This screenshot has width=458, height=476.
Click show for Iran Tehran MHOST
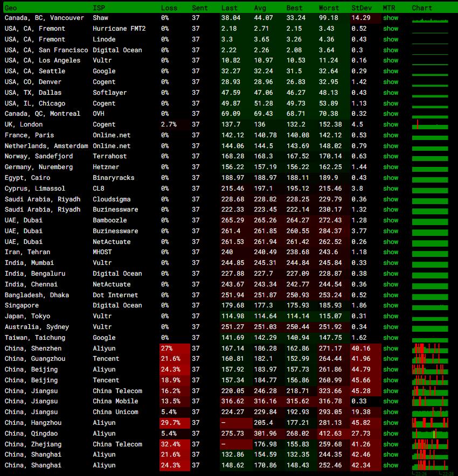391,252
